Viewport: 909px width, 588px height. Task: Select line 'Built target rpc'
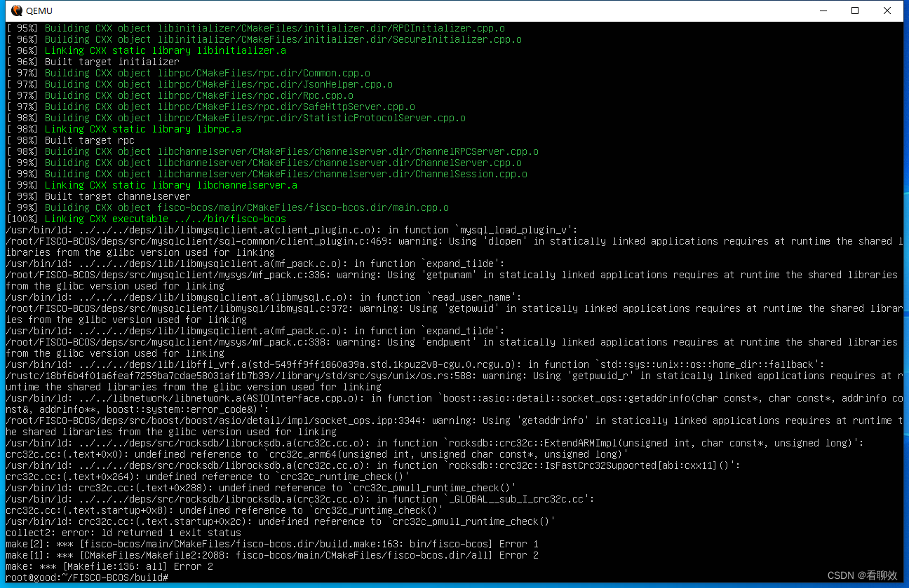coord(70,140)
